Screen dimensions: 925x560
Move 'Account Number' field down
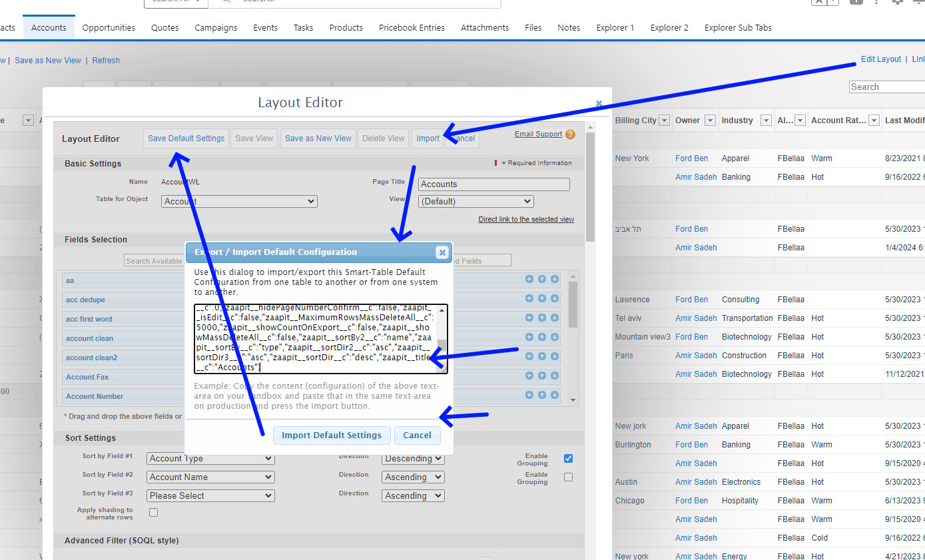[555, 396]
